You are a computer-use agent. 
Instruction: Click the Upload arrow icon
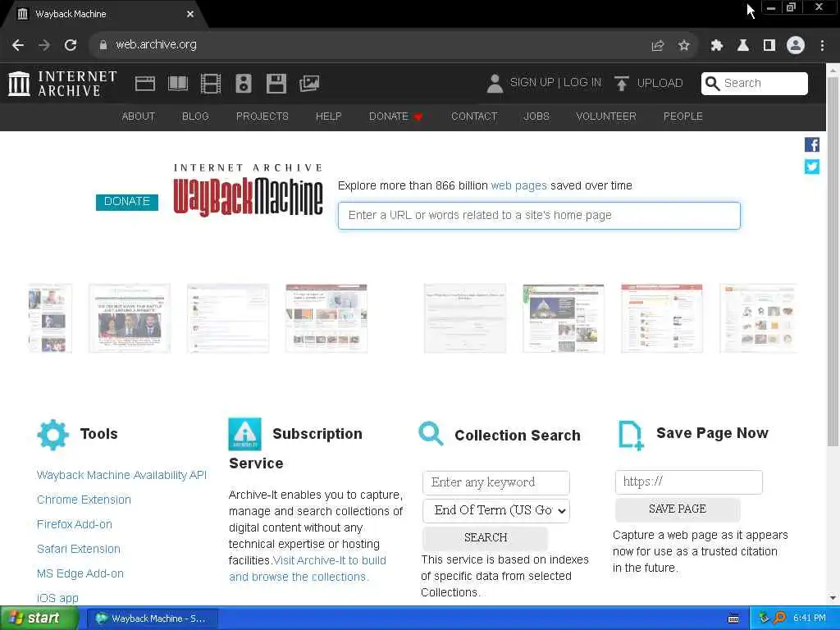pos(622,84)
